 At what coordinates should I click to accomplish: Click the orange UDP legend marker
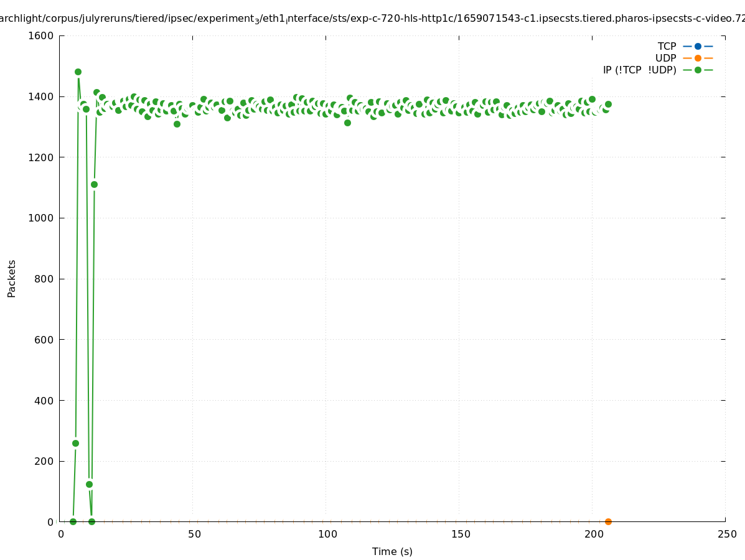698,58
